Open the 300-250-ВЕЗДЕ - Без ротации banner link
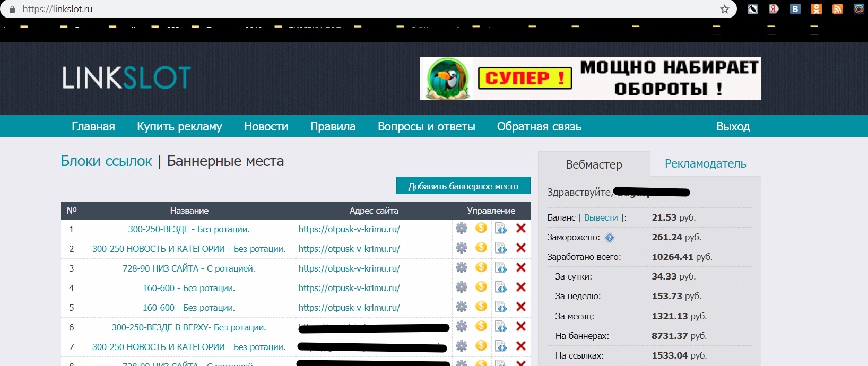The image size is (868, 366). (189, 229)
